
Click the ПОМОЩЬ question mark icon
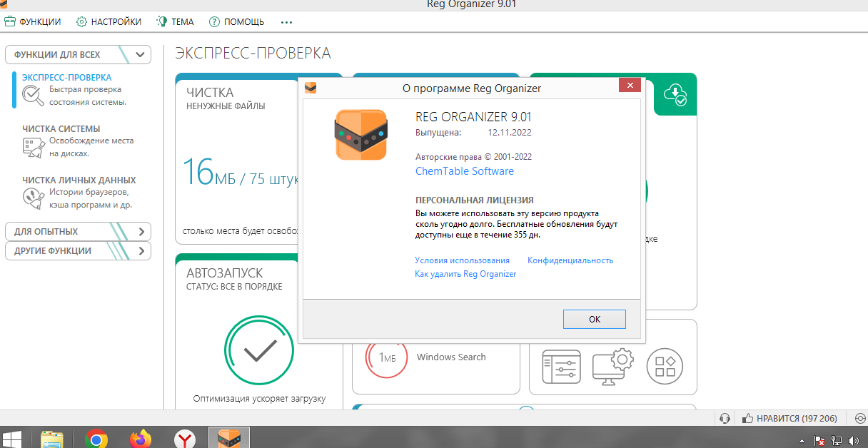(214, 21)
